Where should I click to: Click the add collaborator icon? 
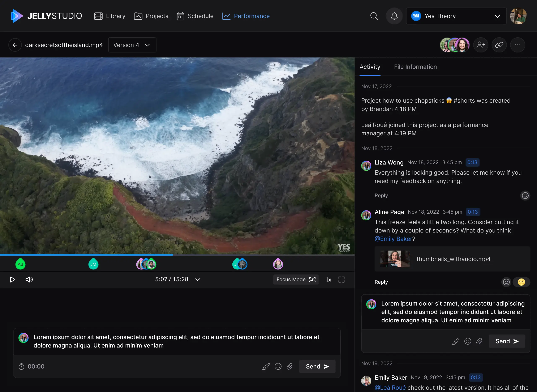click(481, 45)
